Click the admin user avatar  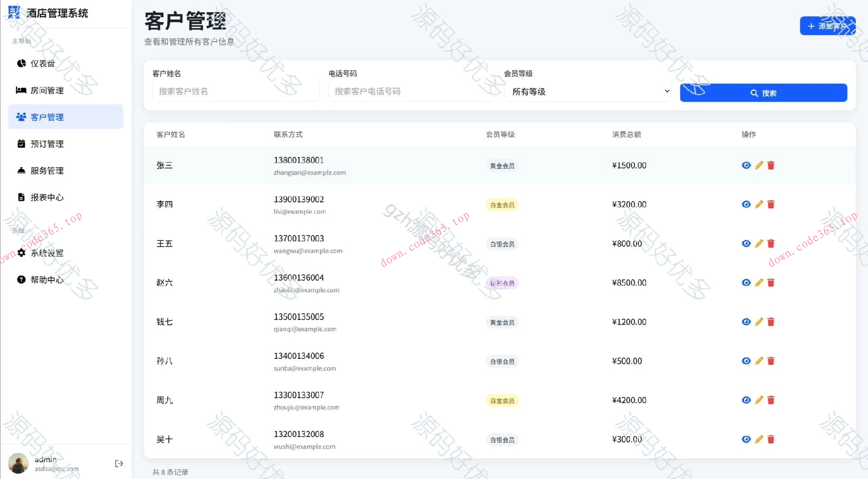coord(18,463)
